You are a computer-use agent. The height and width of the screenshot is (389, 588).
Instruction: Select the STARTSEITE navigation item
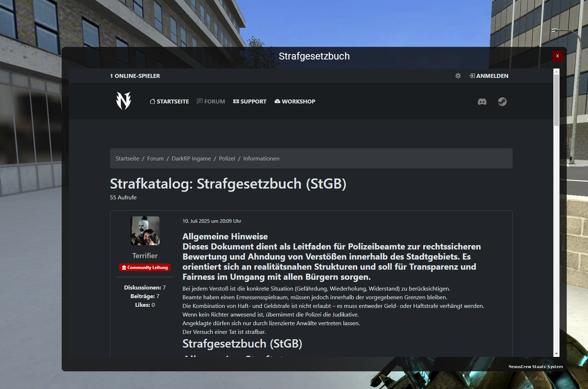tap(172, 101)
